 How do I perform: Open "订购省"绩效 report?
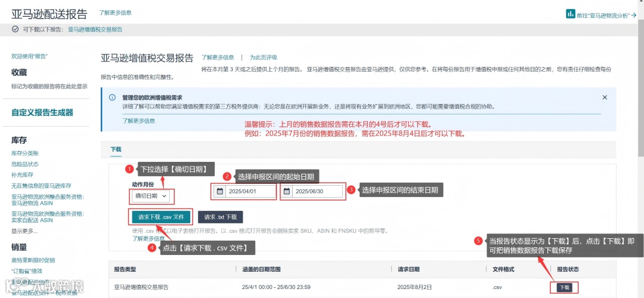click(x=27, y=271)
